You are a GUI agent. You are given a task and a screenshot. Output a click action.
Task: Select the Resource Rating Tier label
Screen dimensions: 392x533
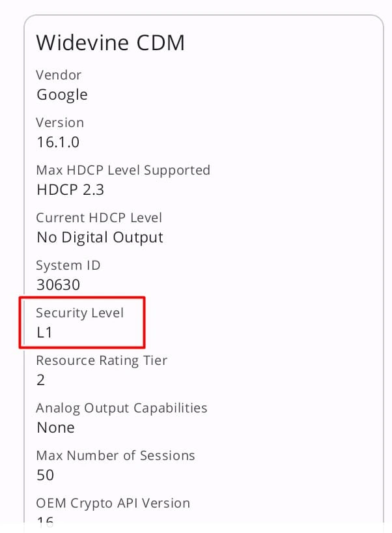(x=102, y=360)
